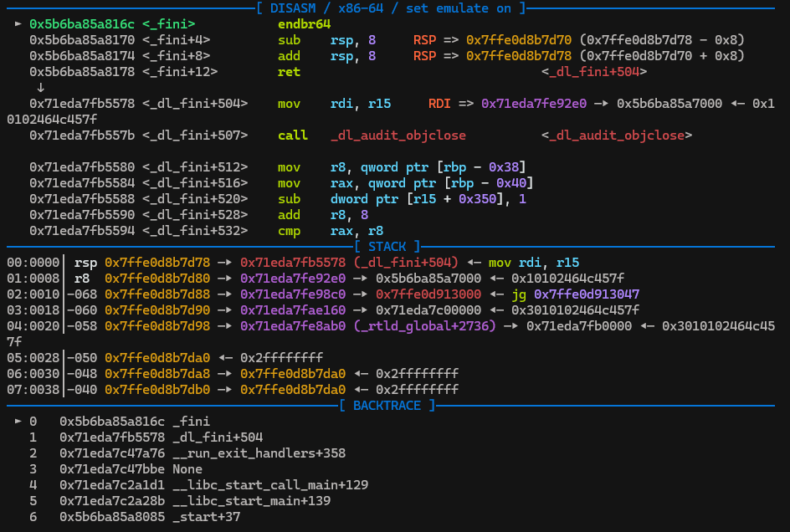Click the red _dl_audit_objclose call target
790x532 pixels.
(x=398, y=136)
